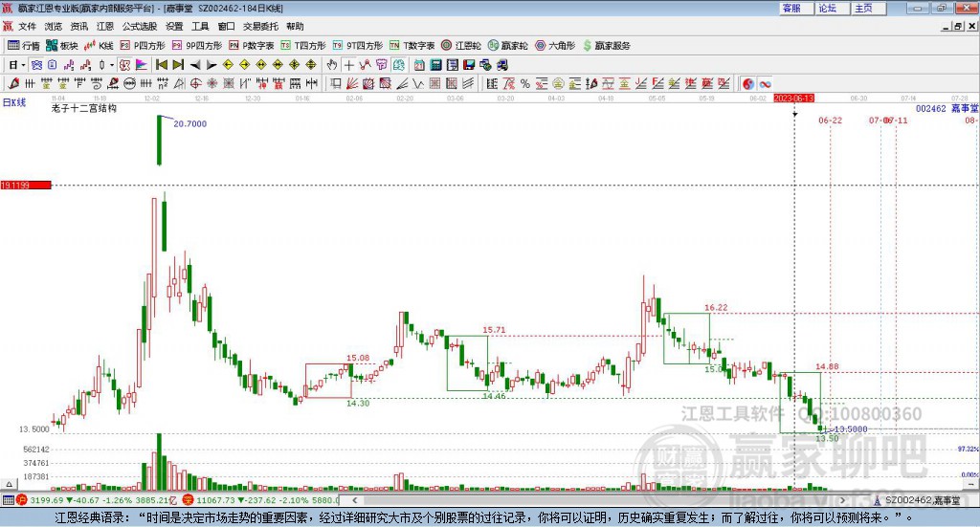This screenshot has height=527, width=980.
Task: Open the 资讯 menu
Action: point(79,26)
